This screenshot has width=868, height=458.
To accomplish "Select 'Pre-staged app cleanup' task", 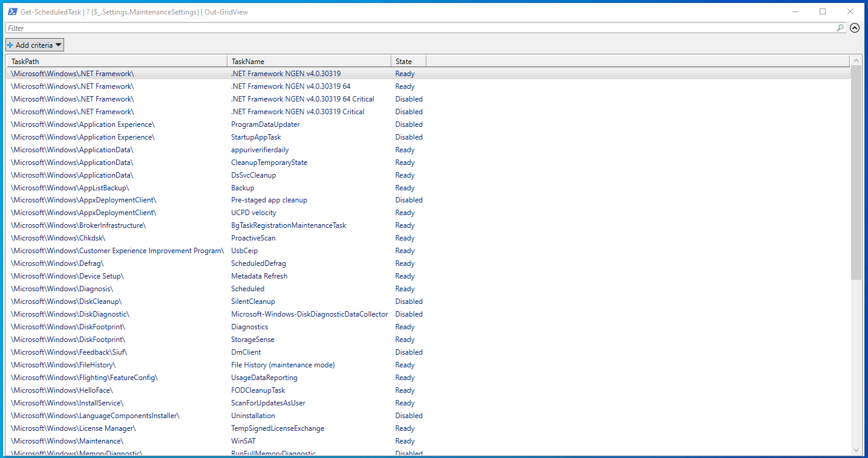I will [269, 200].
